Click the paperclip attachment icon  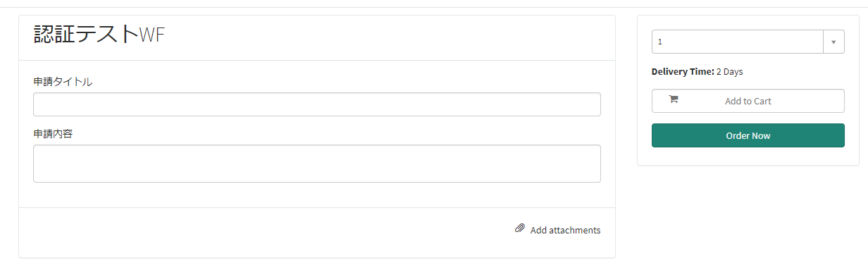coord(520,229)
